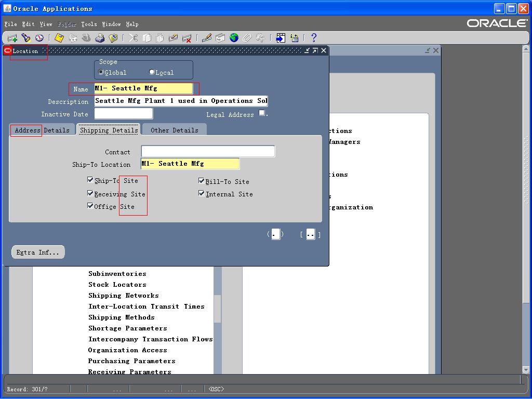Click the Record: 301/? status text
Screen dimensions: 532x399
point(28,389)
